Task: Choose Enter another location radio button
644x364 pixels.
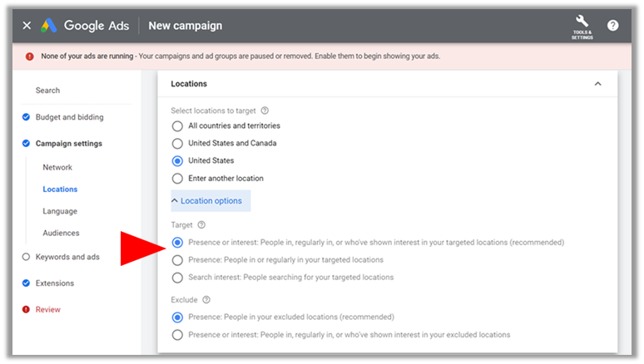Action: [177, 179]
